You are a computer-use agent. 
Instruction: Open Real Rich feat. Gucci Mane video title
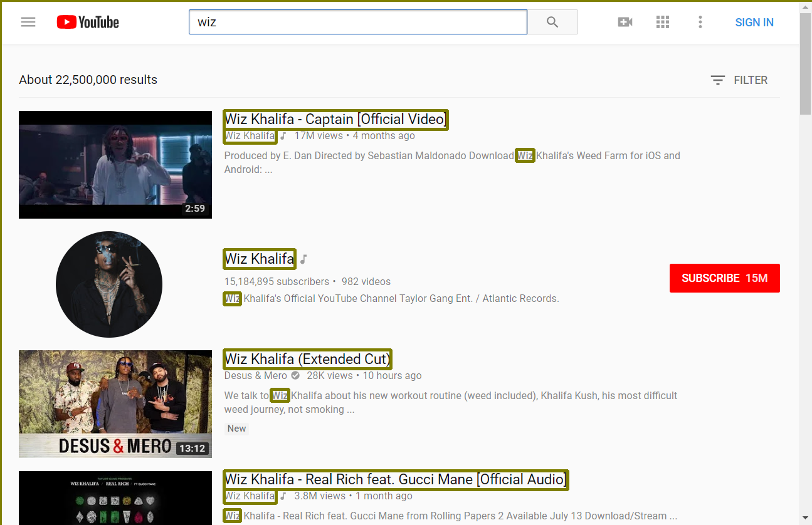click(396, 479)
